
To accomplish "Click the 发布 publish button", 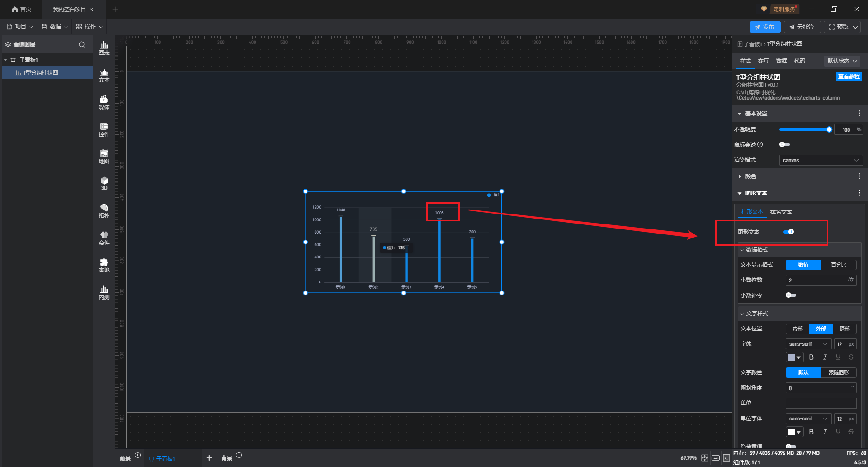I will [x=764, y=27].
